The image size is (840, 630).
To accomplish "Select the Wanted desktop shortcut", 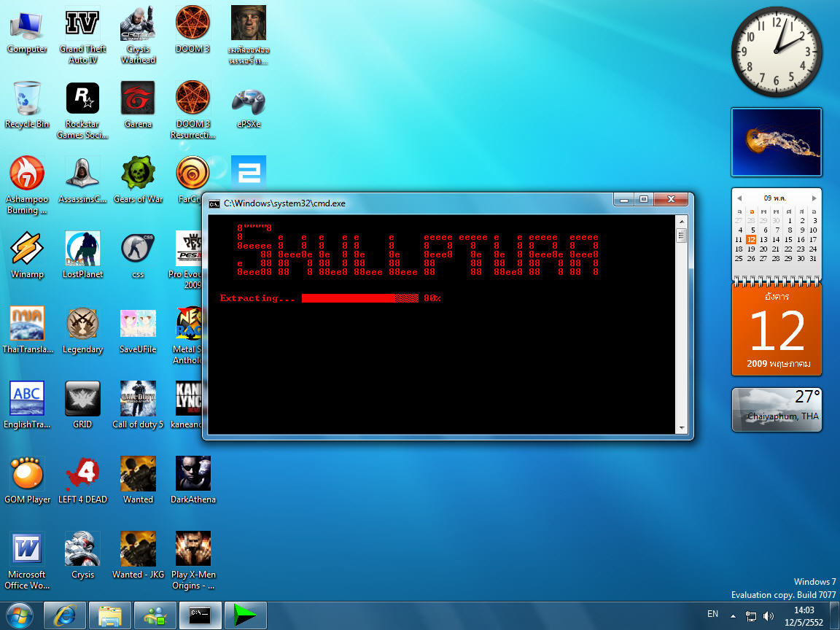I will point(138,480).
